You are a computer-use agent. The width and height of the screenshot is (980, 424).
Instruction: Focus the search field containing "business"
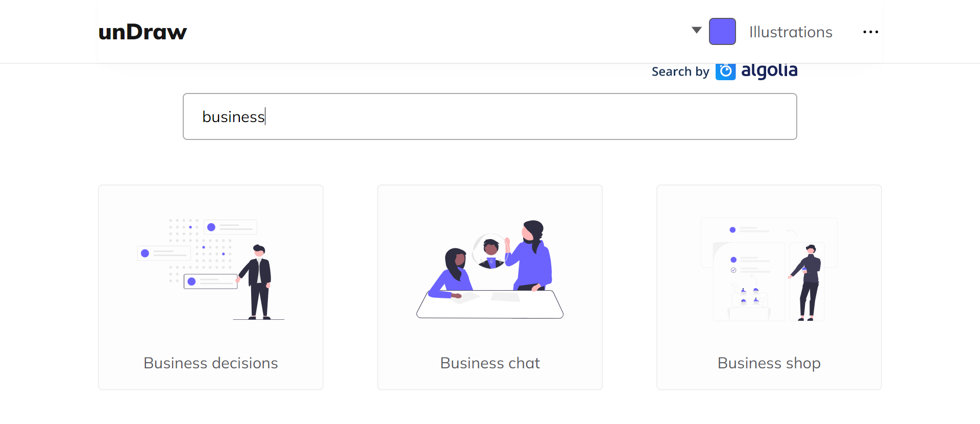489,116
